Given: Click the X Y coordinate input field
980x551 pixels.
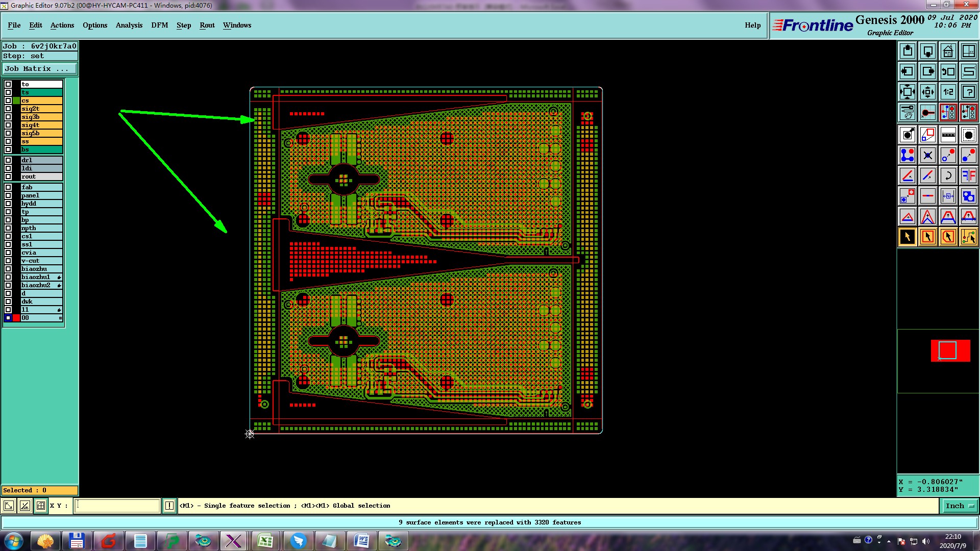Looking at the screenshot, I should coord(117,506).
